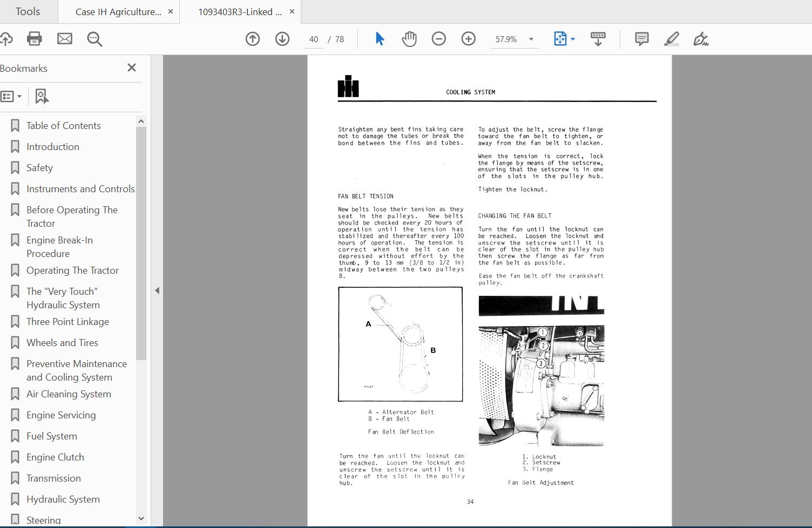Click the "CHANGING THE FAN BELT" heading
This screenshot has height=528, width=812.
515,215
